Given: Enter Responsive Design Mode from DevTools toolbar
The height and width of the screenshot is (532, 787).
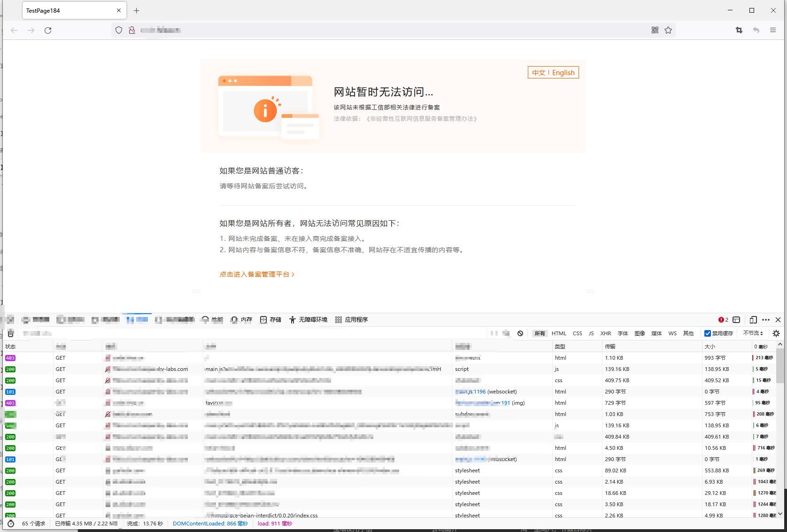Looking at the screenshot, I should [x=754, y=320].
